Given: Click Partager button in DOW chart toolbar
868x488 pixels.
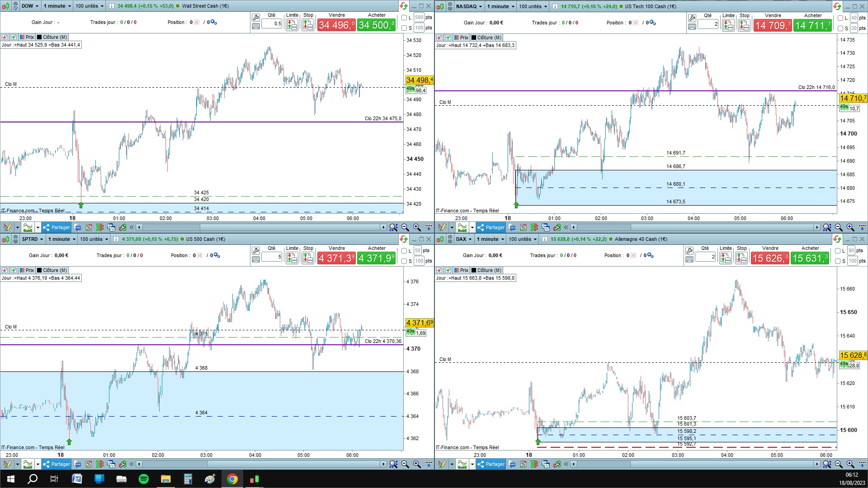Looking at the screenshot, I should point(57,227).
